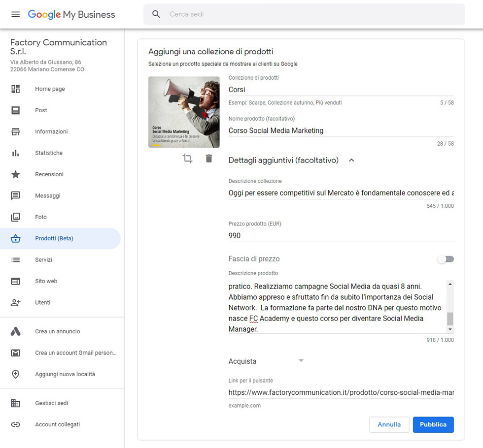Open the Acquista button type dropdown
This screenshot has width=483, height=448.
click(266, 361)
